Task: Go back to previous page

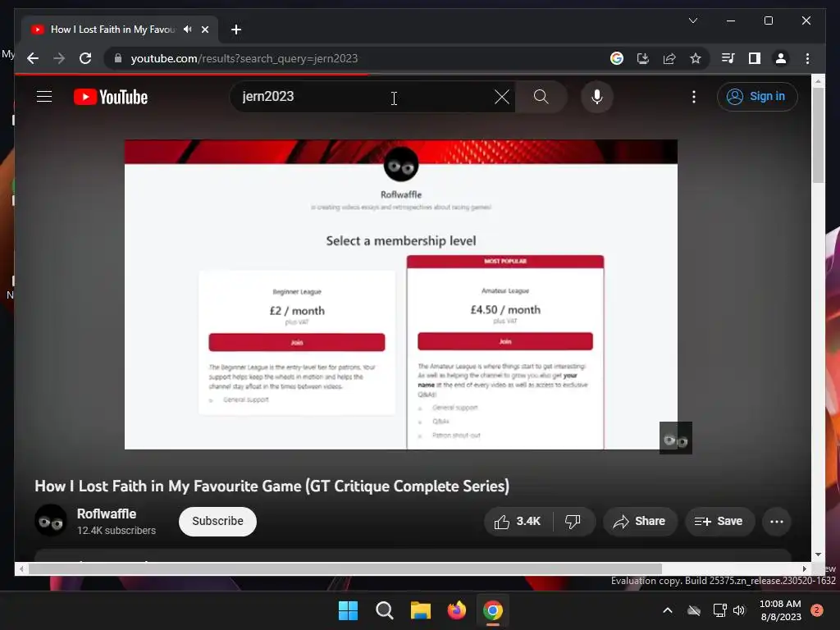Action: 33,58
